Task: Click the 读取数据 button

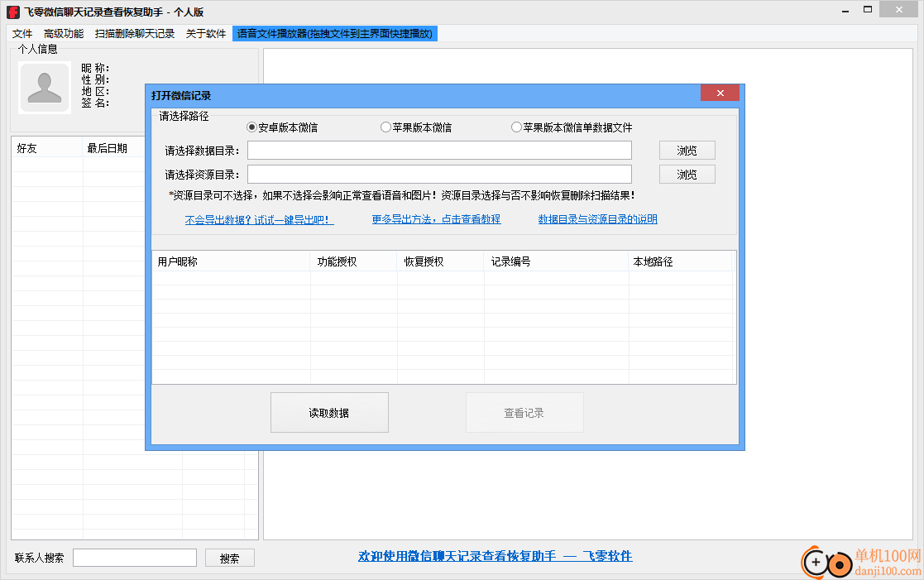Action: click(329, 413)
